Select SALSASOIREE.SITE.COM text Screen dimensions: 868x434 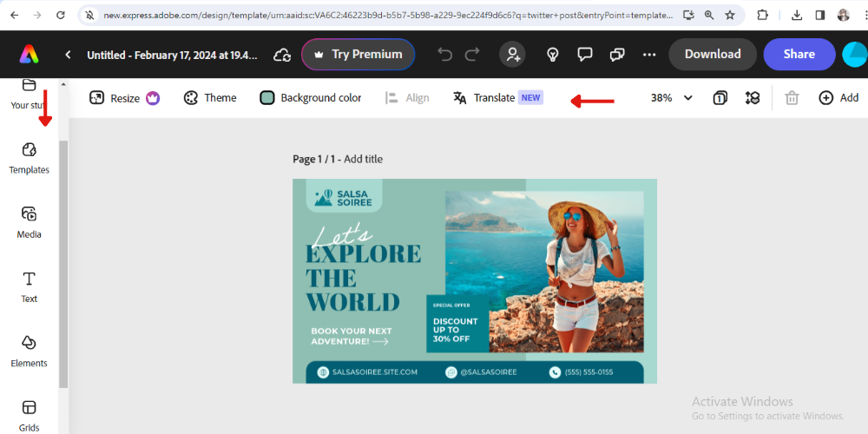click(375, 372)
